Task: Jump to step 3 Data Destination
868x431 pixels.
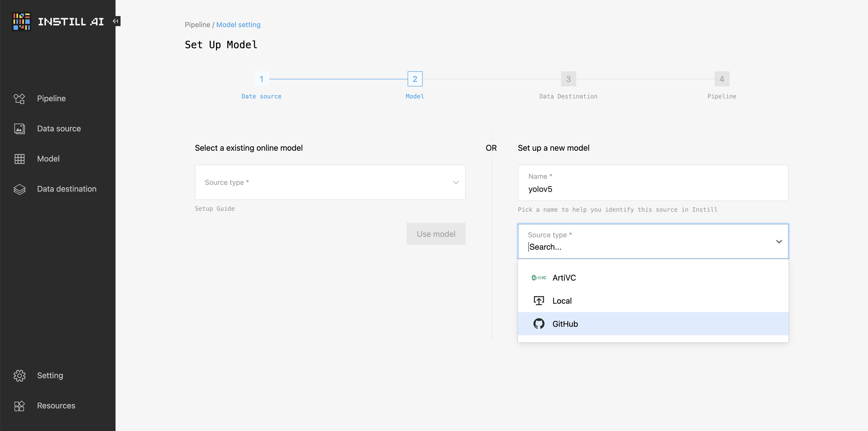Action: (x=568, y=79)
